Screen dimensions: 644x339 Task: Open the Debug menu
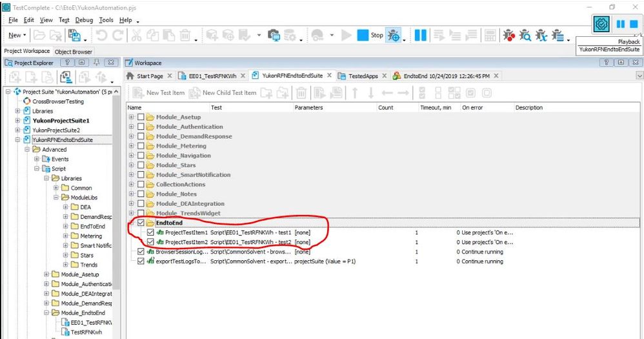pyautogui.click(x=84, y=20)
